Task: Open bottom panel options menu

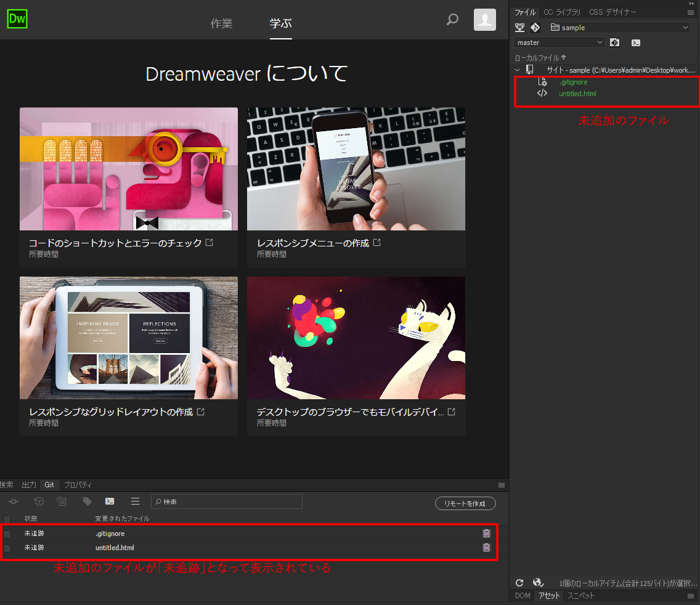Action: pos(502,485)
